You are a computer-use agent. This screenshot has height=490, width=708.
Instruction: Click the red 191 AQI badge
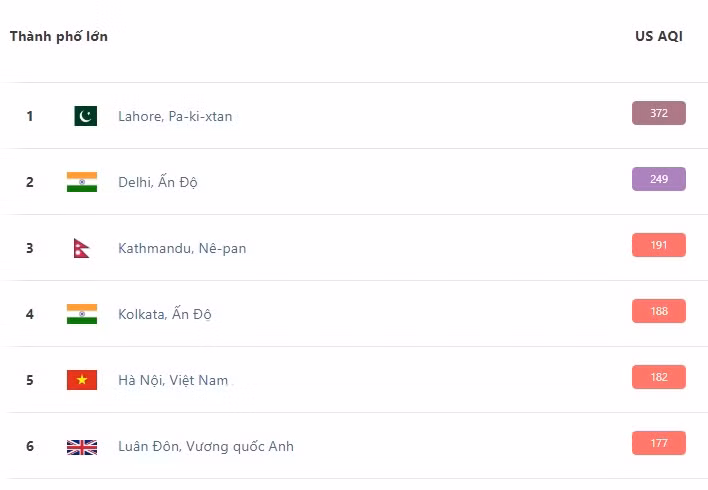(659, 245)
